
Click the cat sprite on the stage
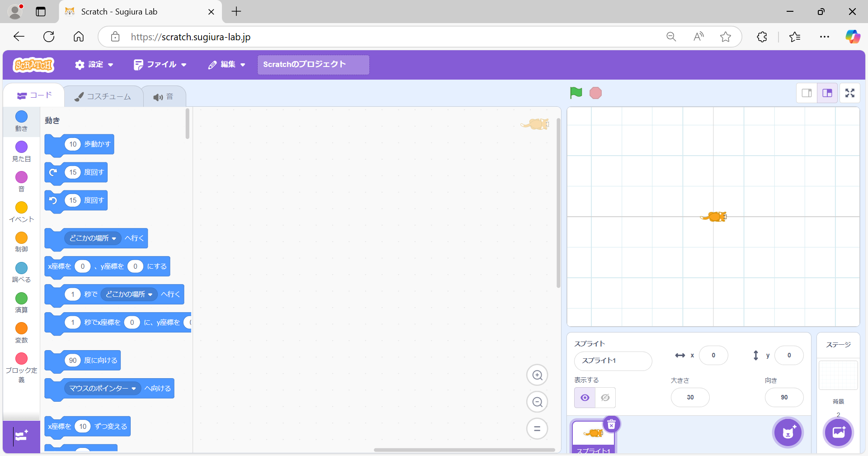tap(714, 217)
